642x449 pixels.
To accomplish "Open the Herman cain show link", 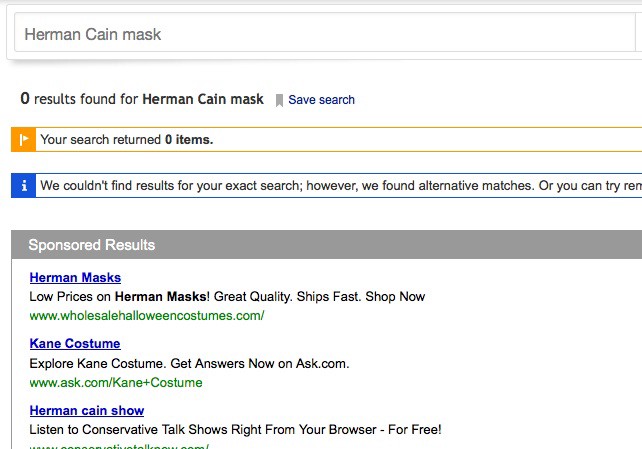I will click(x=87, y=411).
